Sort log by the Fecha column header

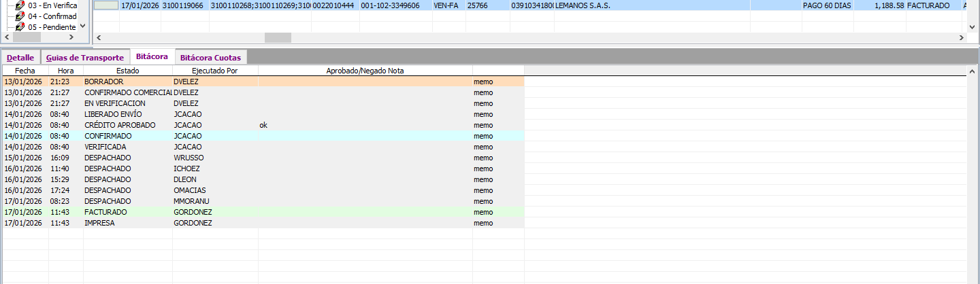(x=25, y=71)
